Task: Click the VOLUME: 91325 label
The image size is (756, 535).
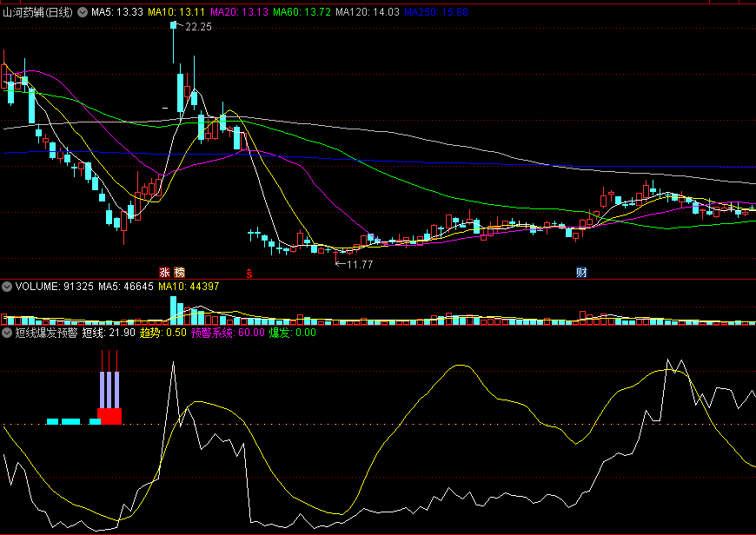Action: [x=54, y=287]
